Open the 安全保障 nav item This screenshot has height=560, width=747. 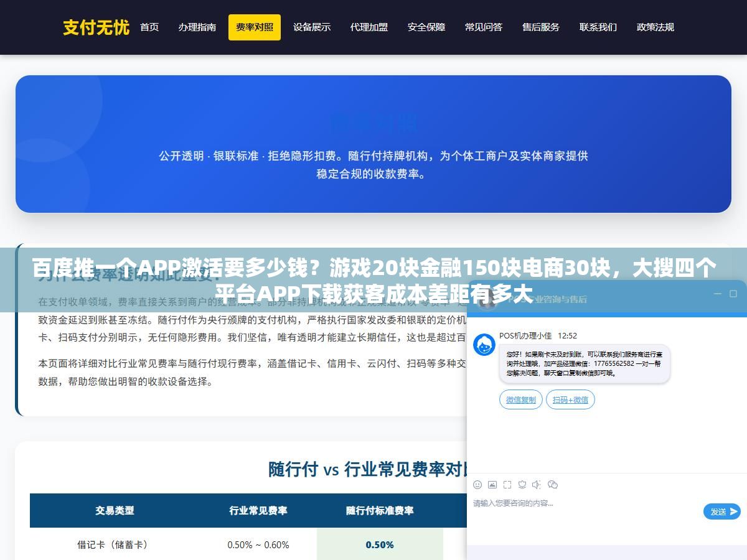click(426, 27)
